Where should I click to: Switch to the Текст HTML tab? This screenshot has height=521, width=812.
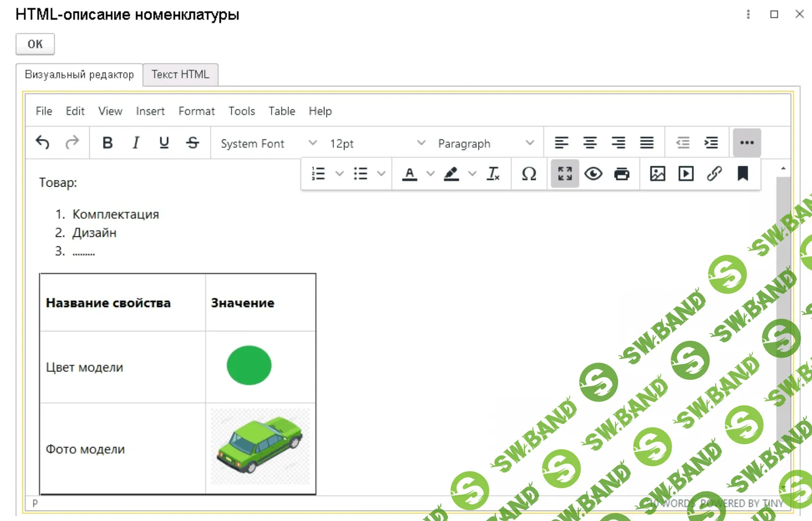[x=180, y=75]
